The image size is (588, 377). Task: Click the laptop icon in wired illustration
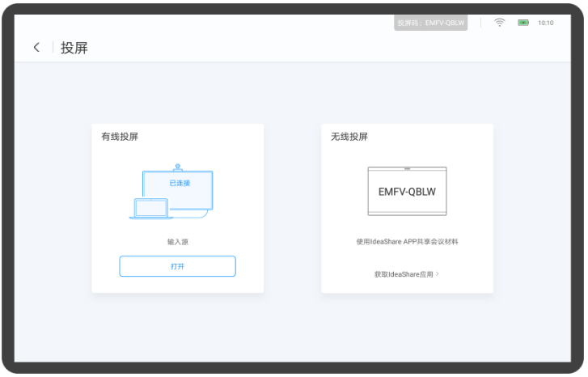(x=151, y=209)
